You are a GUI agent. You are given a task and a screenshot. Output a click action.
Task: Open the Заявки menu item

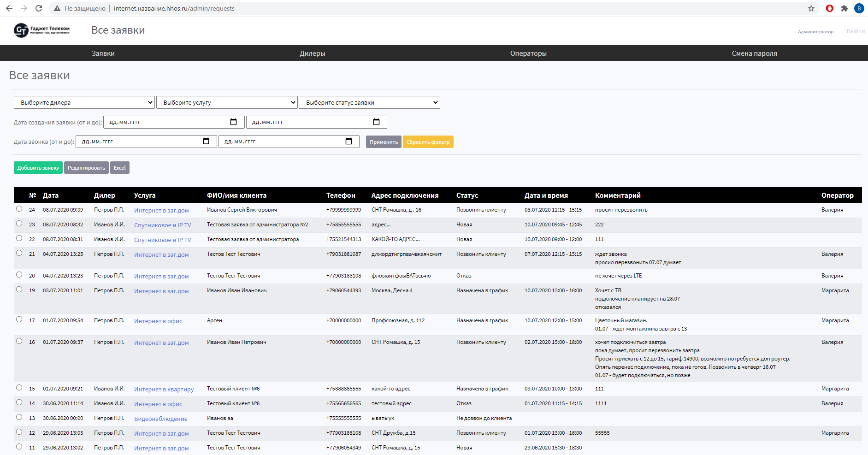coord(103,53)
